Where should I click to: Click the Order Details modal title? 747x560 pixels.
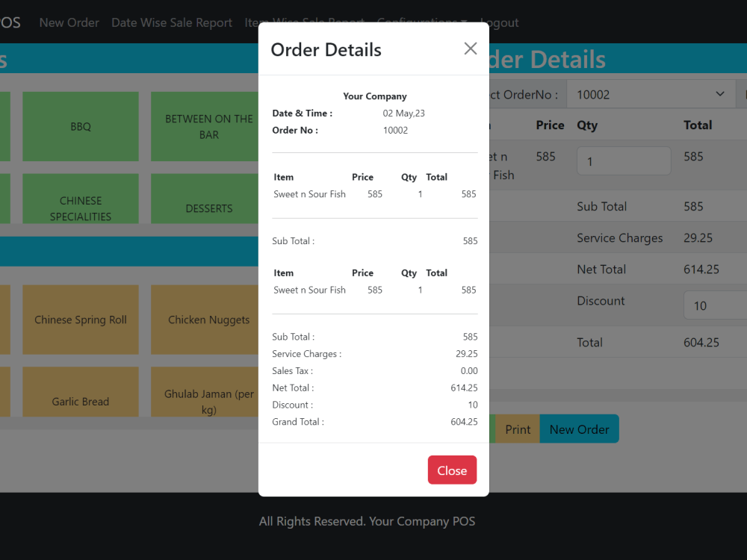[326, 49]
